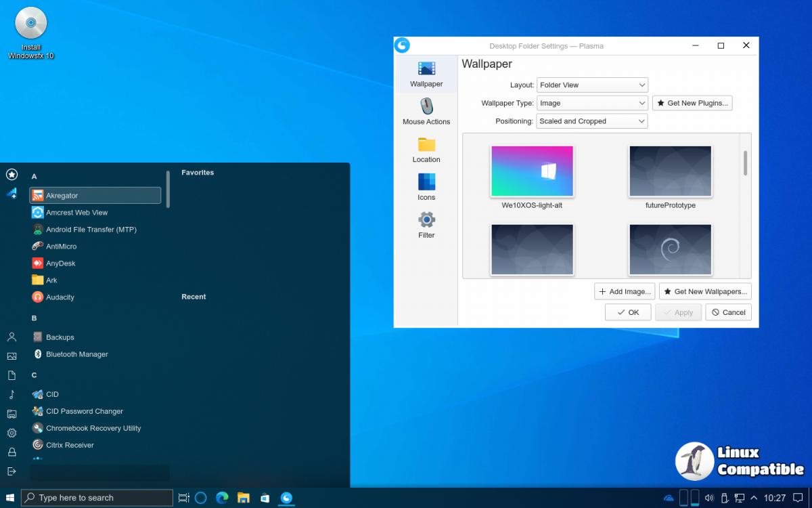Open the Mouse Actions settings section
The width and height of the screenshot is (812, 508).
point(426,112)
